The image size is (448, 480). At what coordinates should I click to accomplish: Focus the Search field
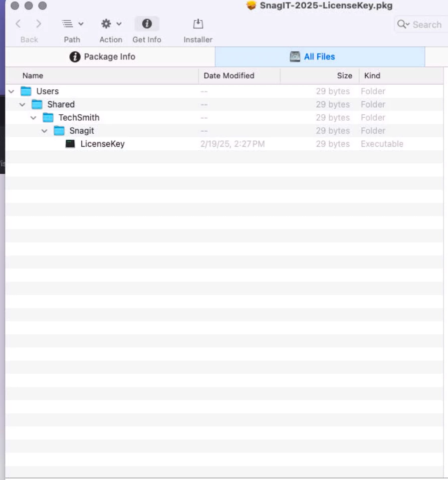click(422, 24)
